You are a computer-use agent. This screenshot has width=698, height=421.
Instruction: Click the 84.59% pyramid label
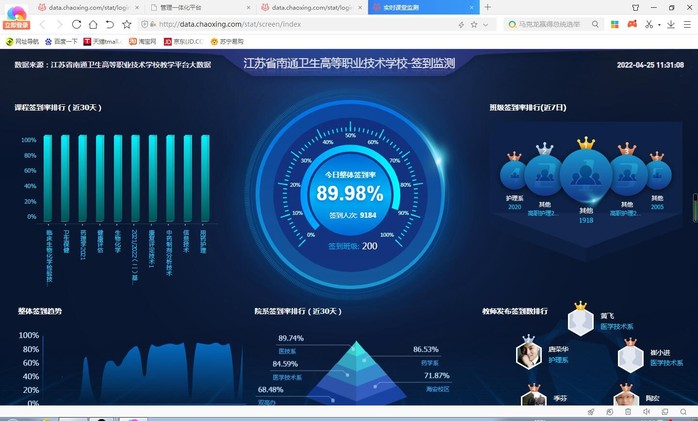pyautogui.click(x=285, y=364)
